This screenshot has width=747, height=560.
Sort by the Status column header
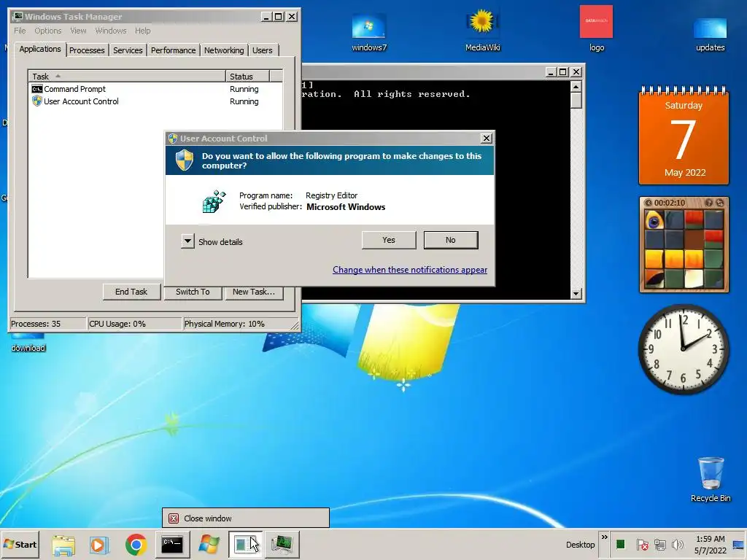click(247, 76)
